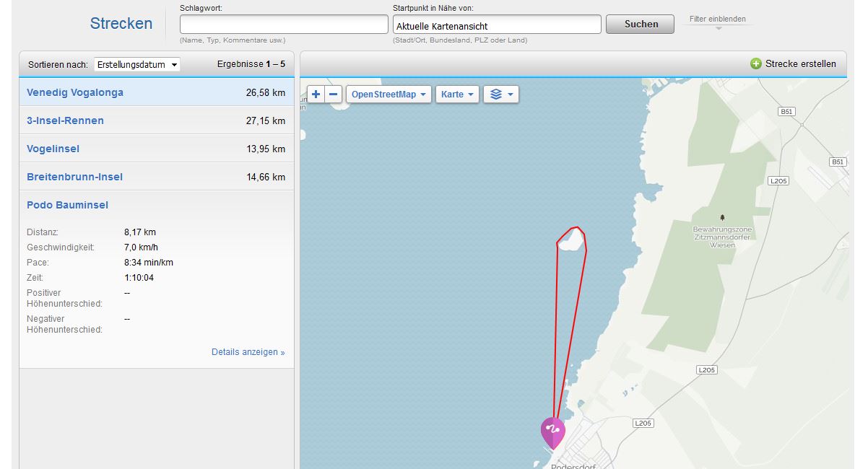The image size is (868, 469).
Task: Click Details anzeigen link
Action: pos(248,352)
